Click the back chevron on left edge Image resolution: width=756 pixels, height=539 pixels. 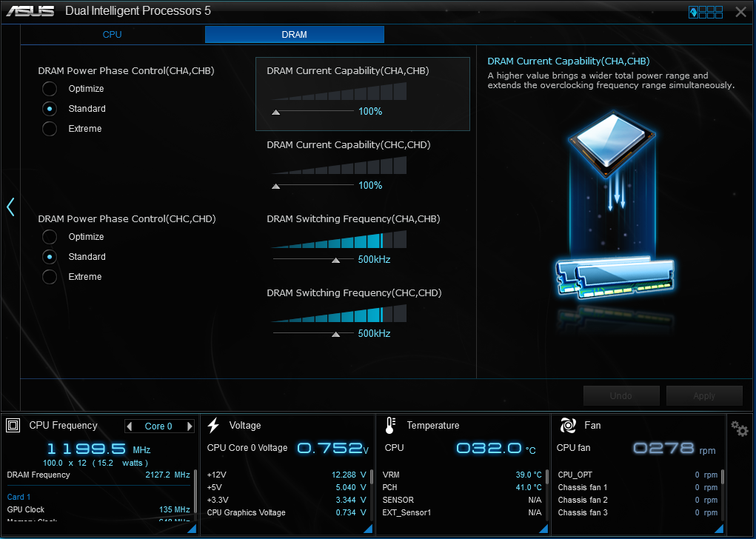coord(10,207)
